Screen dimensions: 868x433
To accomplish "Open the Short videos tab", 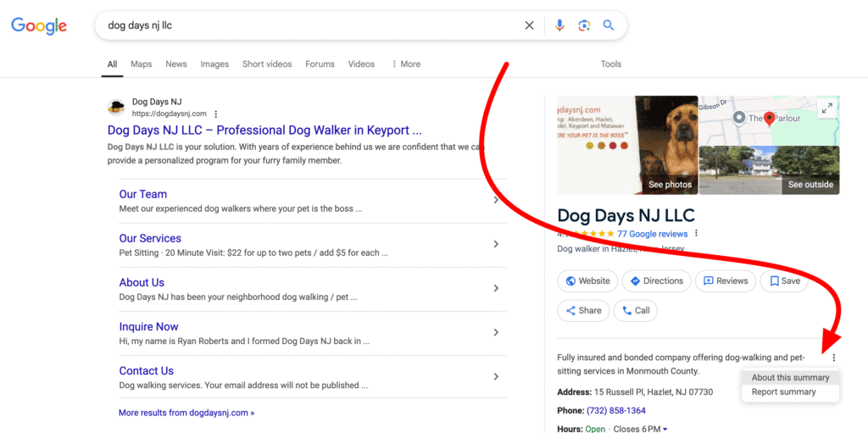I will (x=267, y=64).
